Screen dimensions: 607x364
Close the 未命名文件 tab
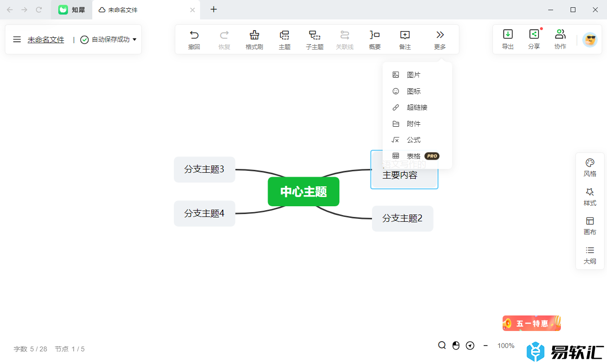(192, 10)
